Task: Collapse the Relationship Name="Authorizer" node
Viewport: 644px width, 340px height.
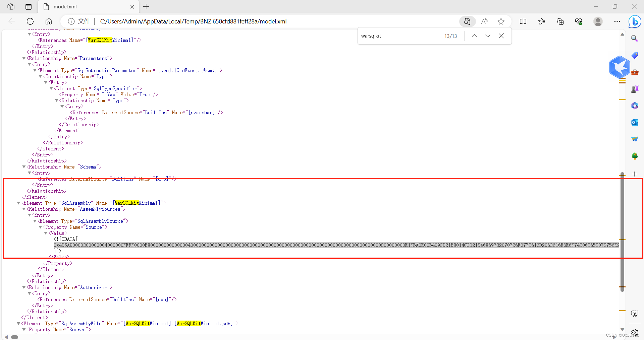Action: 24,287
